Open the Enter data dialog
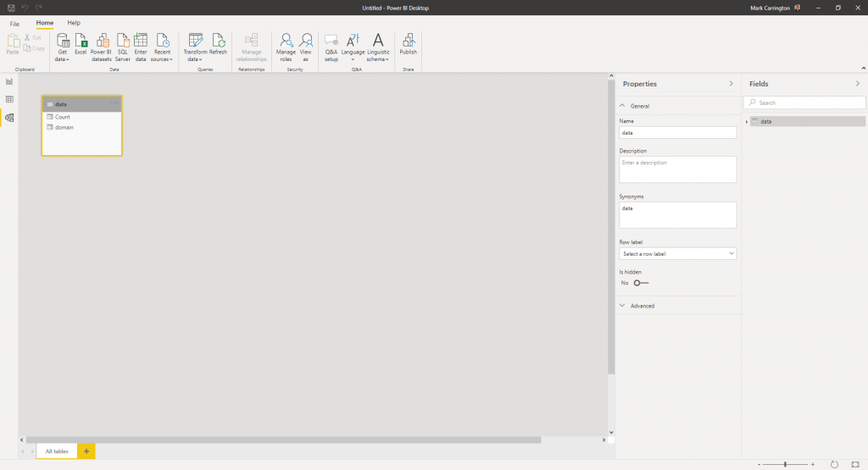This screenshot has height=470, width=868. click(141, 47)
